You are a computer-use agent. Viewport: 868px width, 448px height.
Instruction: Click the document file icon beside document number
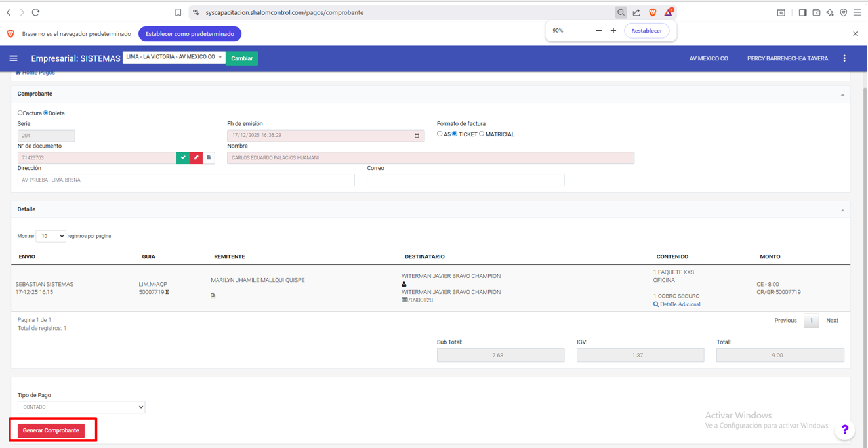pos(209,157)
